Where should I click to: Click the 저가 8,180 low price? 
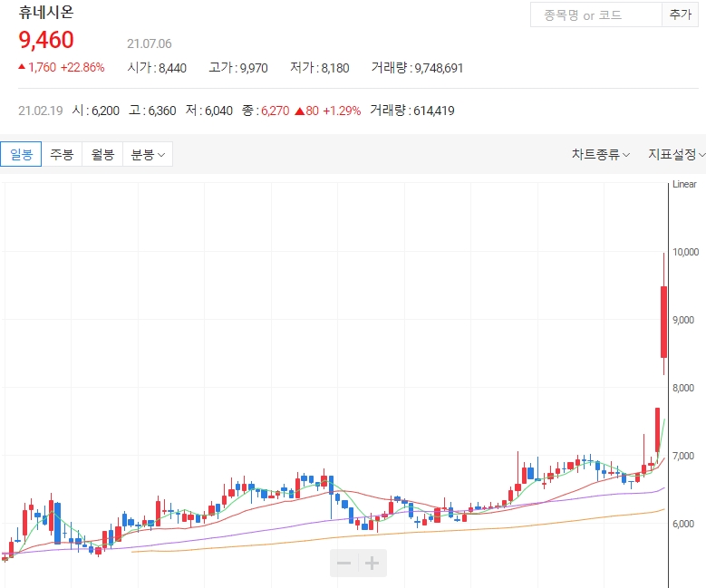click(320, 68)
